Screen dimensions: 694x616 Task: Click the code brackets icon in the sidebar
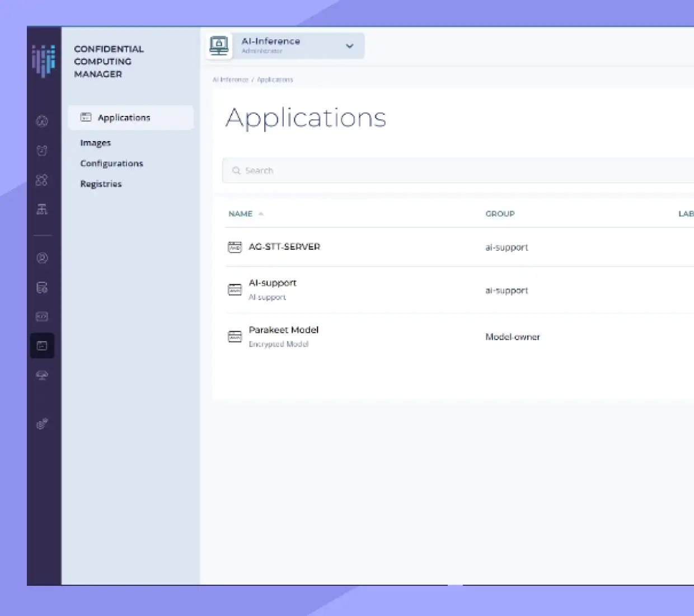tap(43, 316)
